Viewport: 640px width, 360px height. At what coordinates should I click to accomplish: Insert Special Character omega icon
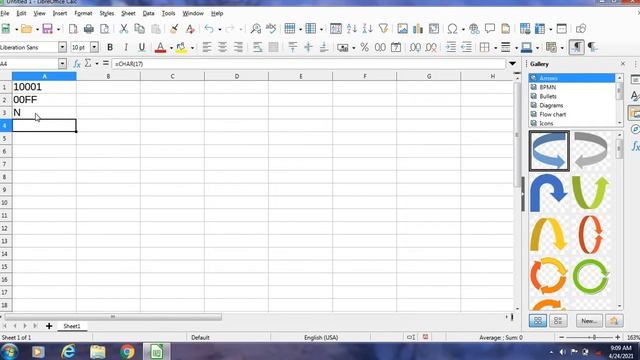pos(452,29)
